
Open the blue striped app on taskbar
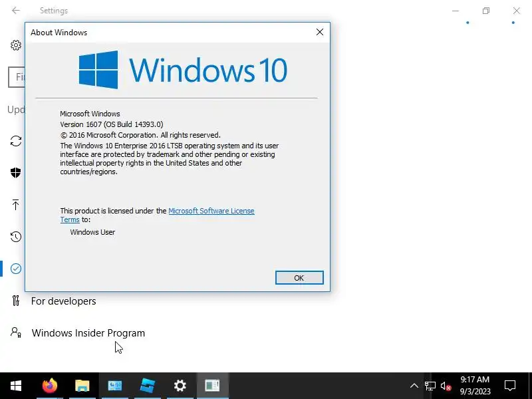pyautogui.click(x=147, y=386)
